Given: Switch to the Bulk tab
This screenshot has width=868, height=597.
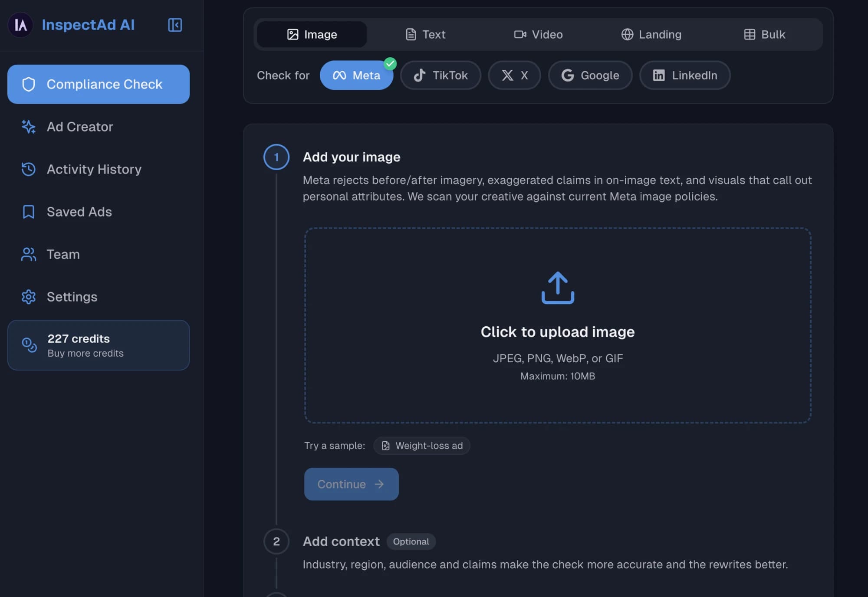Looking at the screenshot, I should tap(764, 34).
